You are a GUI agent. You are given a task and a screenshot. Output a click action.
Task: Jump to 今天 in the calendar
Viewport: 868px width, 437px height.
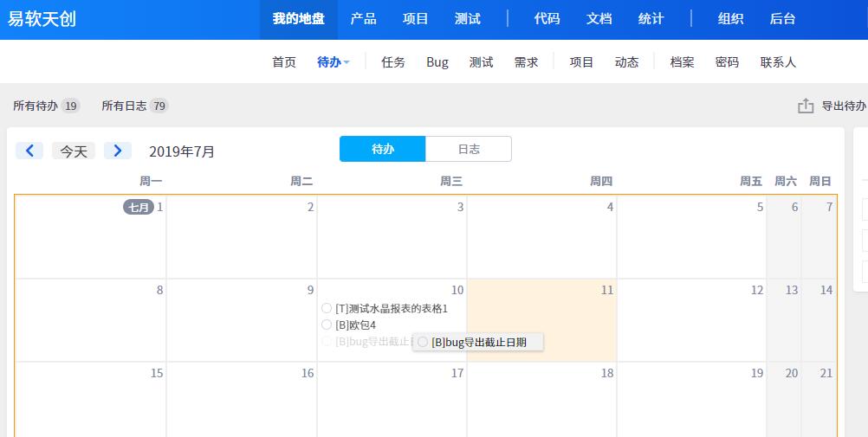pos(74,151)
